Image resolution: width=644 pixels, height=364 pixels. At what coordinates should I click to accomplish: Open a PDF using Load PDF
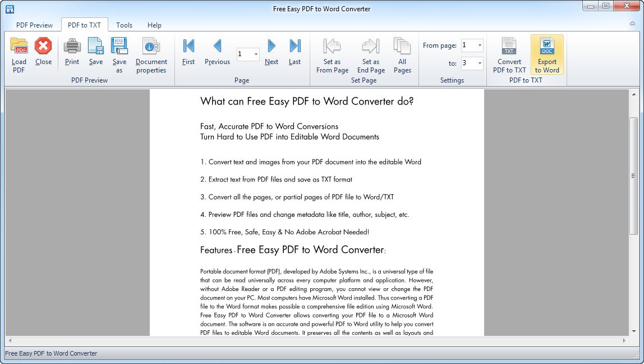point(19,54)
